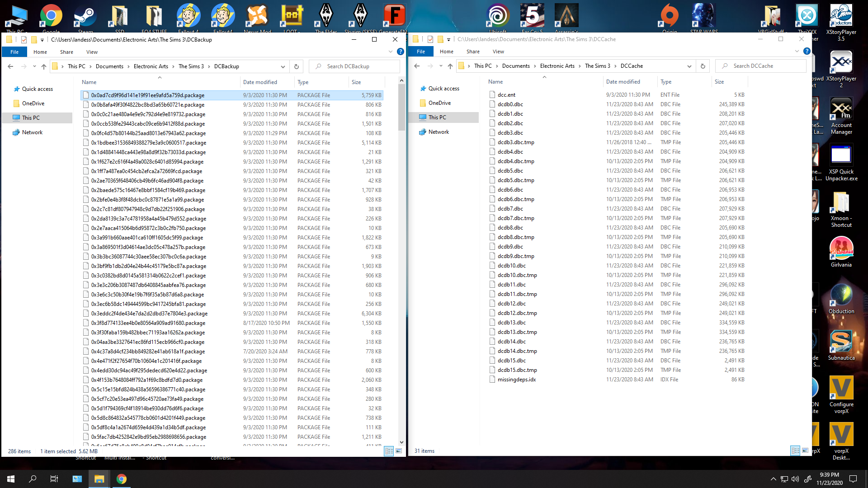868x488 pixels.
Task: Open Task View on taskbar
Action: [54, 479]
